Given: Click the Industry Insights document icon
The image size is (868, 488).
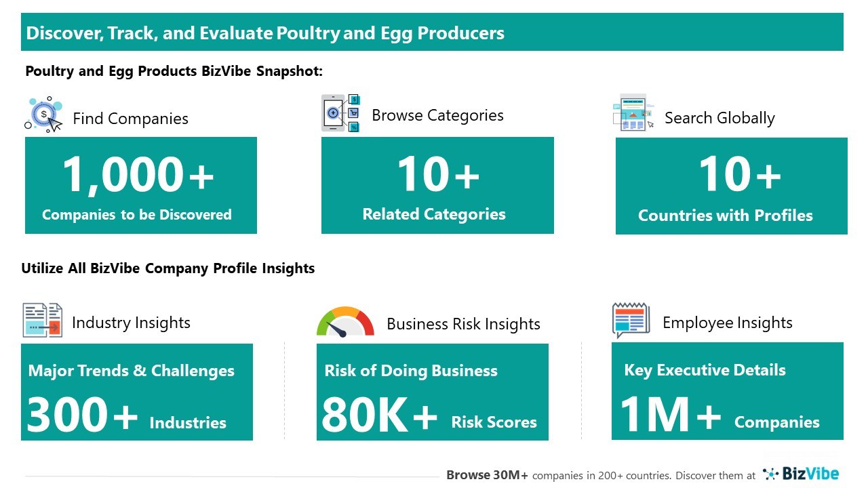Looking at the screenshot, I should [42, 320].
